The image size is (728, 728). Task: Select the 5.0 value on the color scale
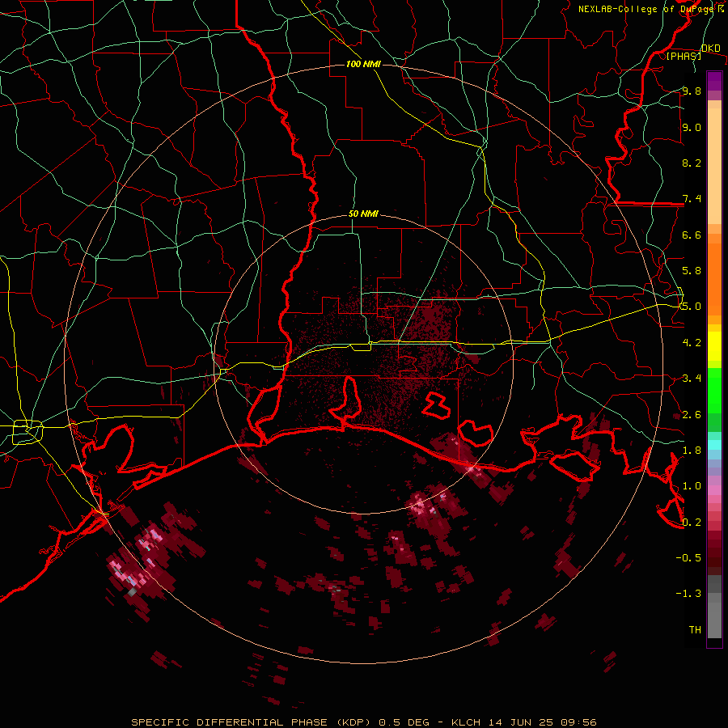coord(692,307)
